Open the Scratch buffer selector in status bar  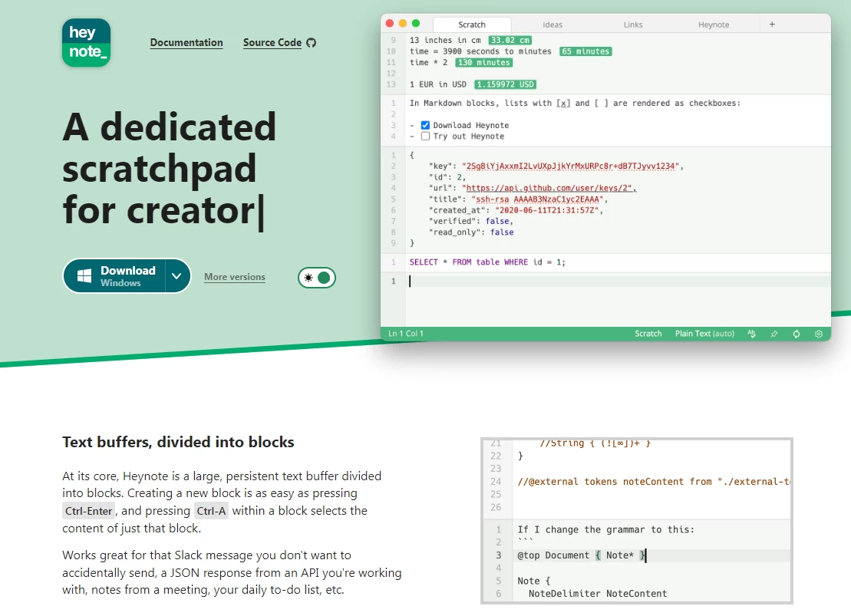click(648, 334)
